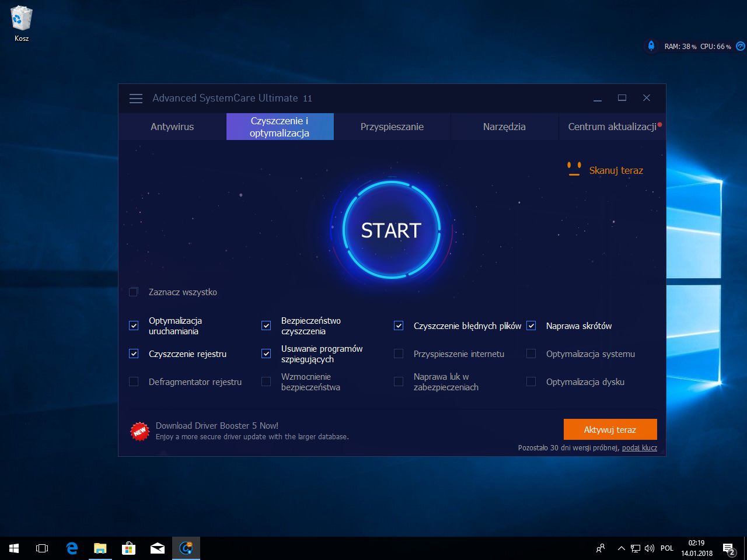Click the speedometer icon next to the CPU reading
This screenshot has width=747, height=560.
tap(740, 46)
